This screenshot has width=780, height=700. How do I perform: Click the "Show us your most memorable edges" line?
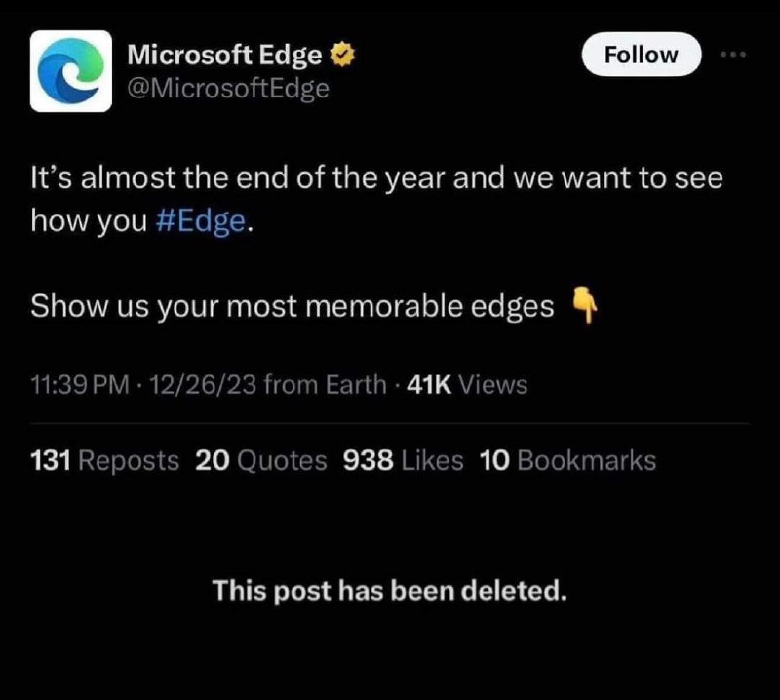click(292, 306)
